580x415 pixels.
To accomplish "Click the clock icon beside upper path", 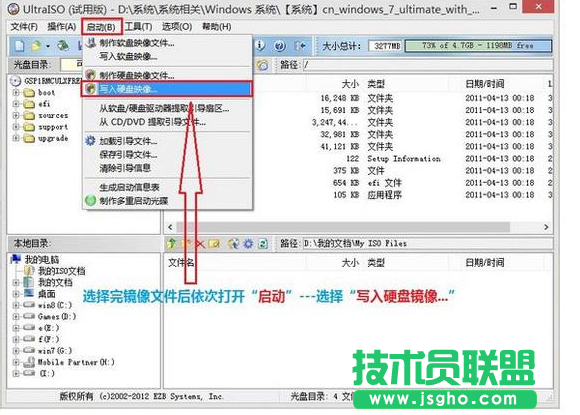I will [263, 65].
